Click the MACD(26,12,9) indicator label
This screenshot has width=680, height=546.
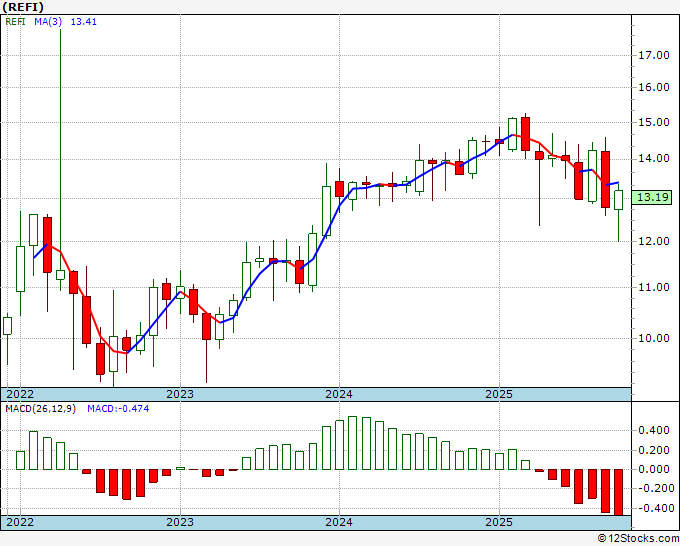tap(40, 409)
